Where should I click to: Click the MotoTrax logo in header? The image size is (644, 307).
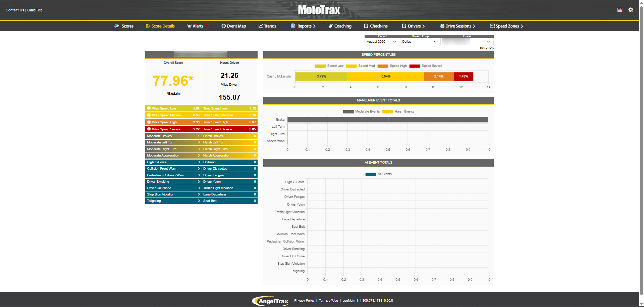(x=319, y=10)
